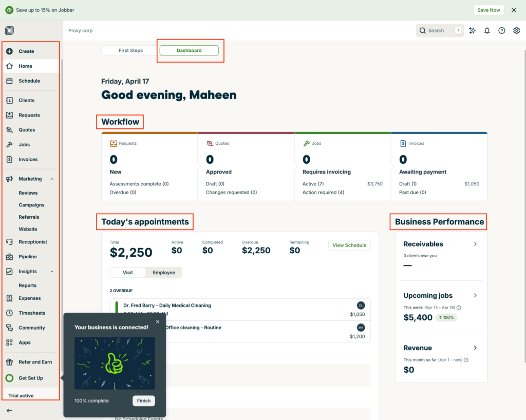This screenshot has height=420, width=526.
Task: Expand Revenue with its chevron
Action: tap(475, 348)
